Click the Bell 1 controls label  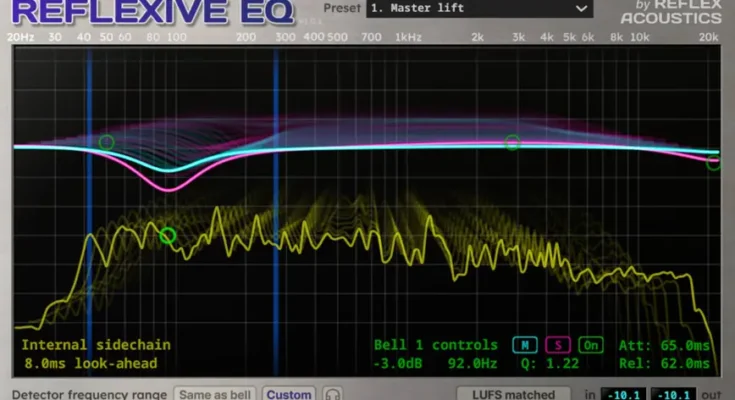click(x=436, y=345)
